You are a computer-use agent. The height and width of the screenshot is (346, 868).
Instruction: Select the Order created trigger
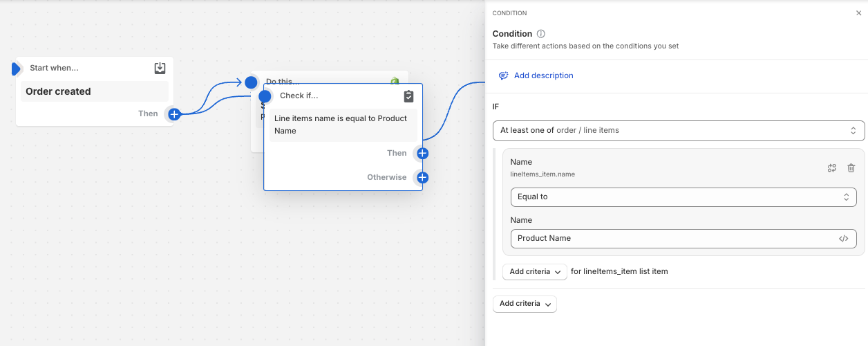click(94, 91)
